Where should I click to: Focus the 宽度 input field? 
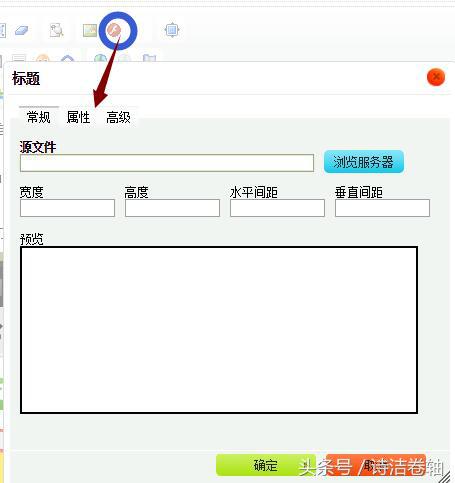[67, 208]
